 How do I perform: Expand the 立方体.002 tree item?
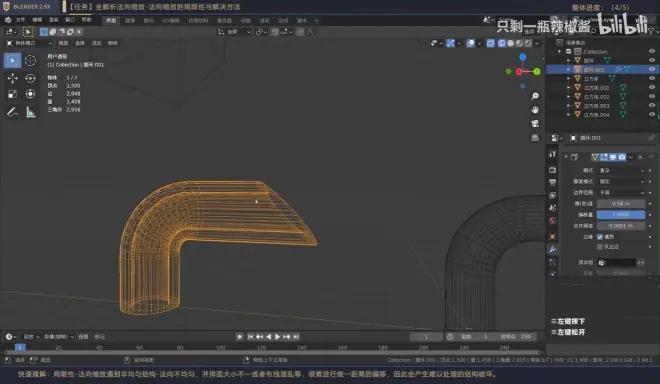[568, 97]
